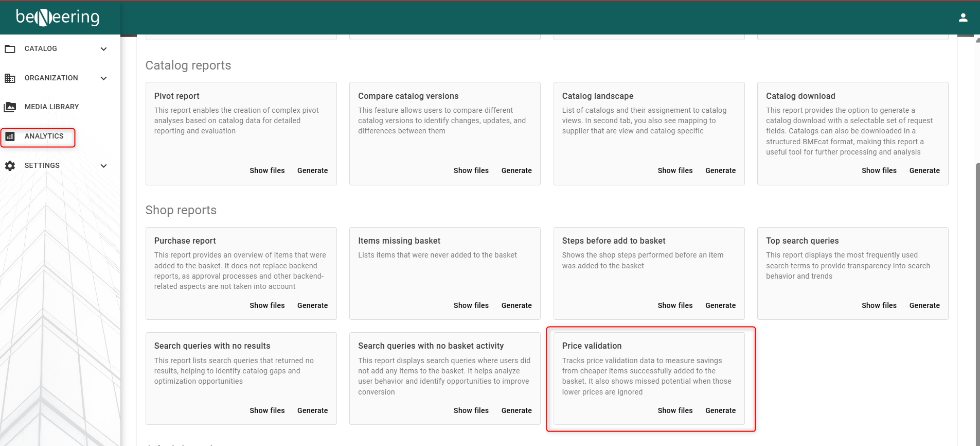The height and width of the screenshot is (446, 980).
Task: Click the Catalog folder icon in sidebar
Action: pyautogui.click(x=10, y=49)
